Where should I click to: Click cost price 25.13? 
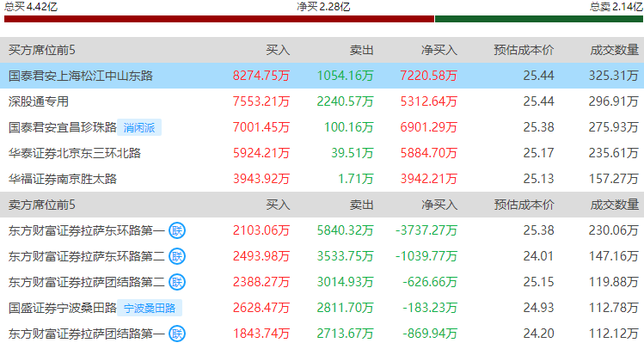click(538, 179)
